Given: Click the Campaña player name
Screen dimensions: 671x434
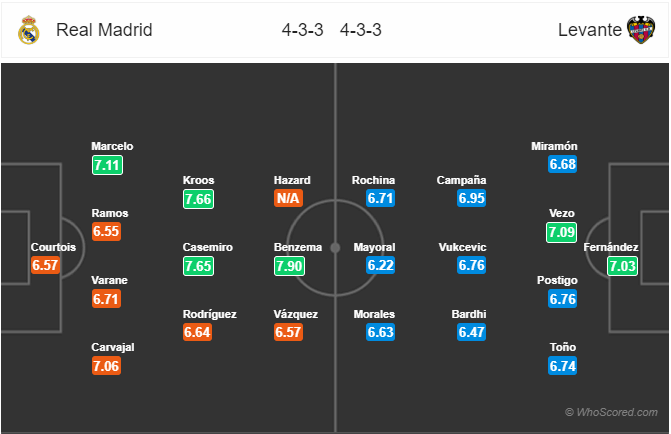Looking at the screenshot, I should click(461, 180).
